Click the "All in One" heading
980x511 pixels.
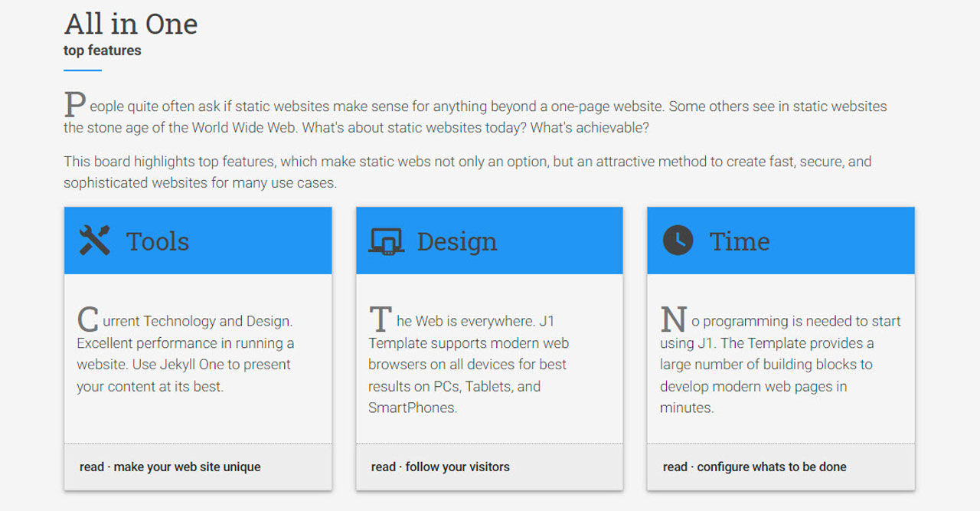pos(131,24)
